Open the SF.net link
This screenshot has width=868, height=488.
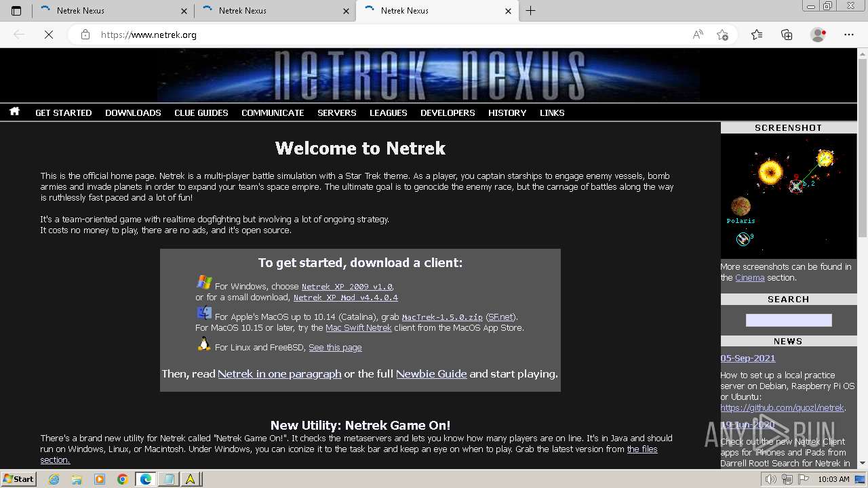(500, 317)
